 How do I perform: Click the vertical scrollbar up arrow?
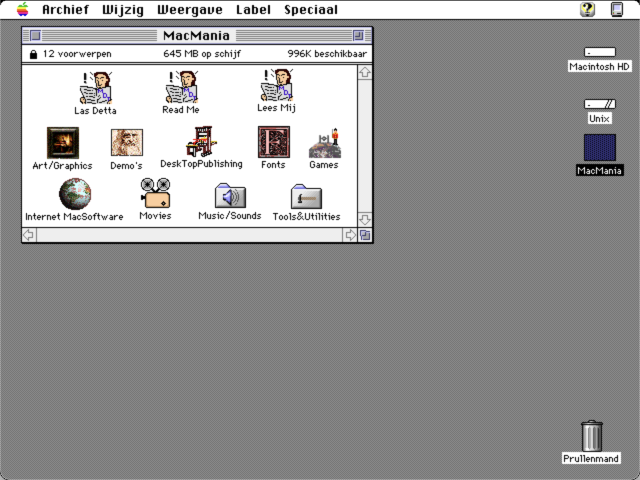[365, 73]
